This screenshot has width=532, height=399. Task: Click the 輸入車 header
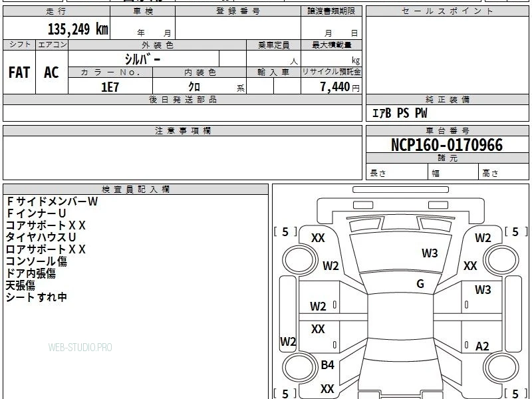pyautogui.click(x=273, y=72)
